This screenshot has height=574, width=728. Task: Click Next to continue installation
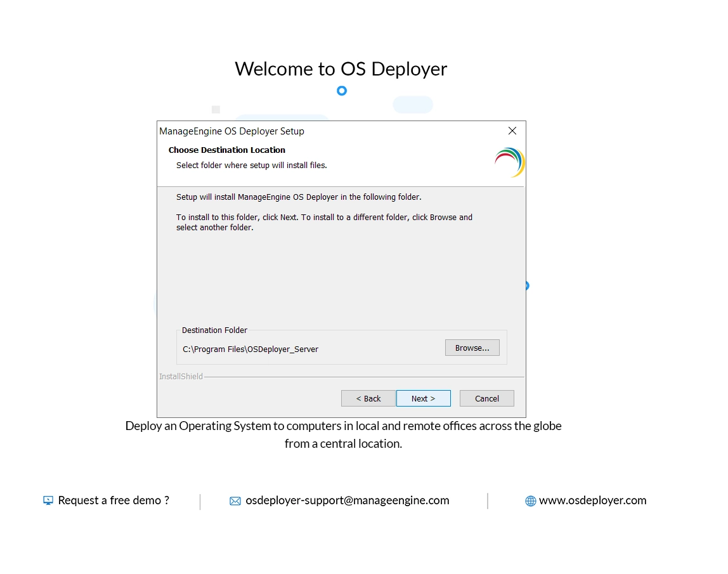tap(423, 398)
